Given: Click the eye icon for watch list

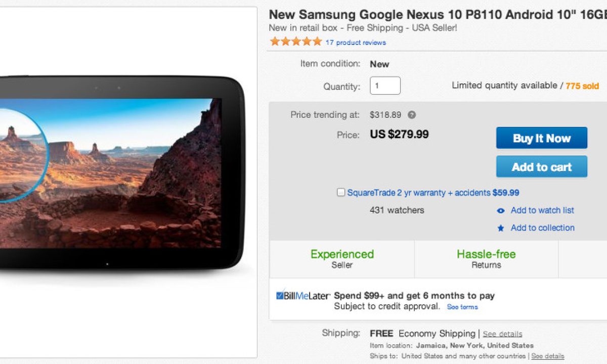Looking at the screenshot, I should tap(501, 211).
